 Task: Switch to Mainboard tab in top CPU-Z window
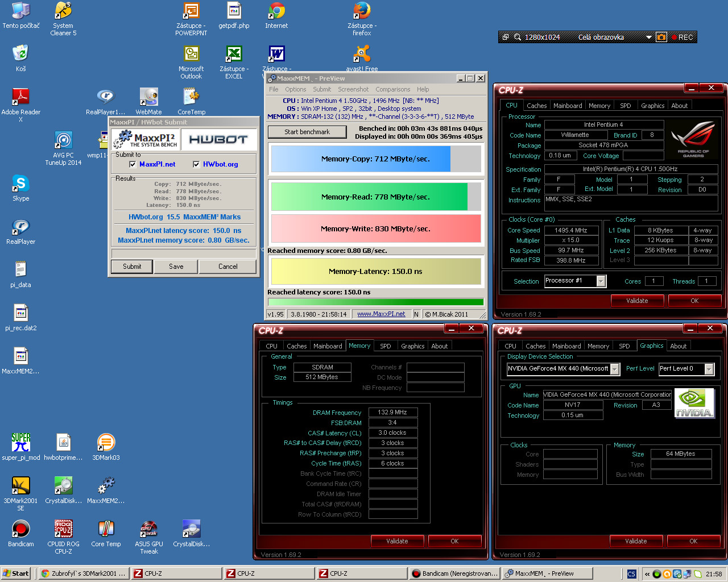(x=568, y=106)
